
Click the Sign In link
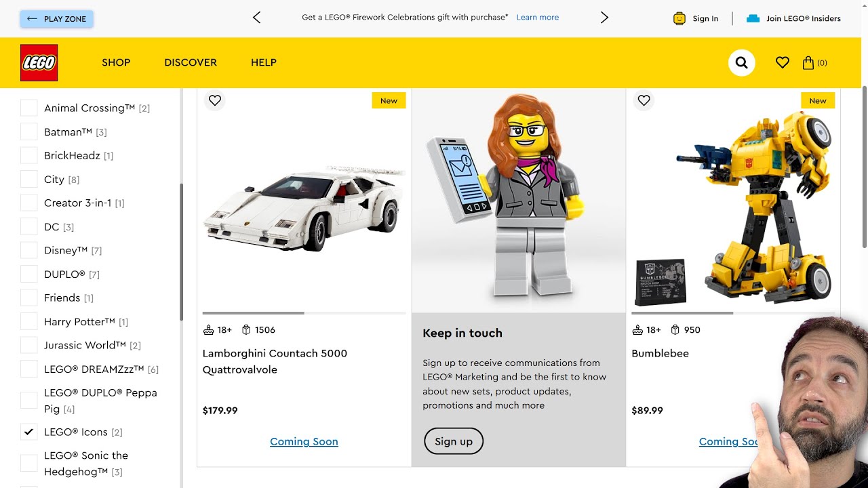coord(705,19)
